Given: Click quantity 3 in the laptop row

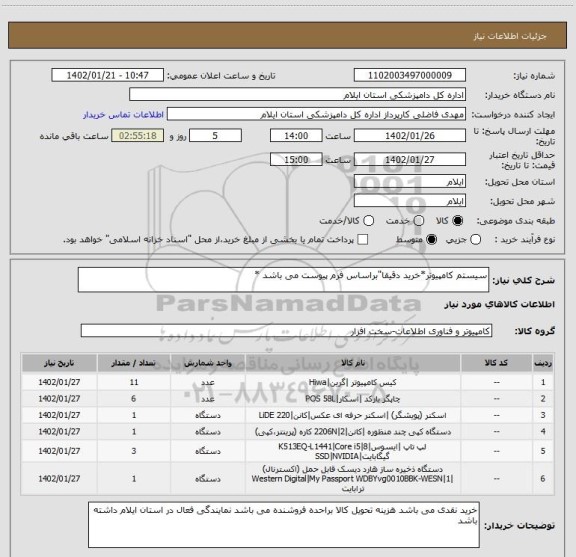Looking at the screenshot, I should [134, 451].
